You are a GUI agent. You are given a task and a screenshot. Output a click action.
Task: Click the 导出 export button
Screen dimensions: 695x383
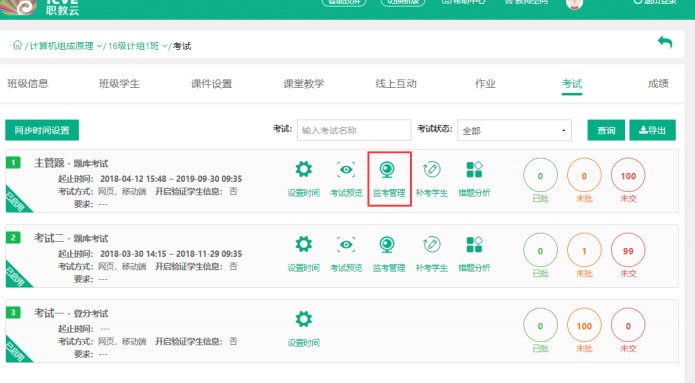(x=652, y=130)
